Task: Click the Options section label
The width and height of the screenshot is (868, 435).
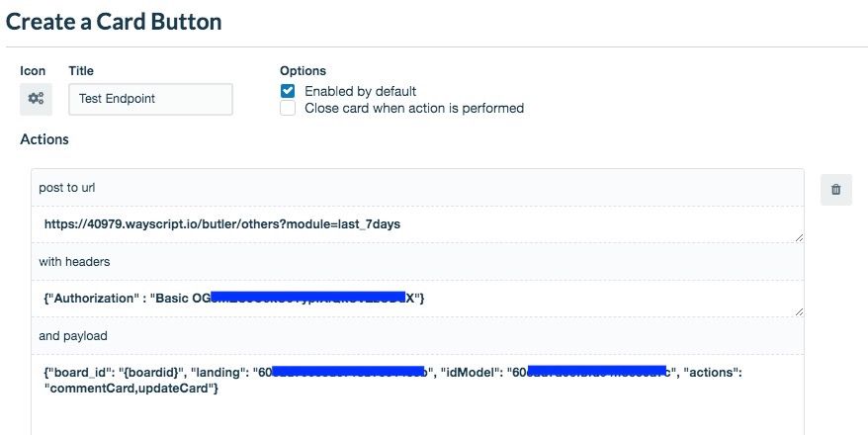Action: (303, 71)
